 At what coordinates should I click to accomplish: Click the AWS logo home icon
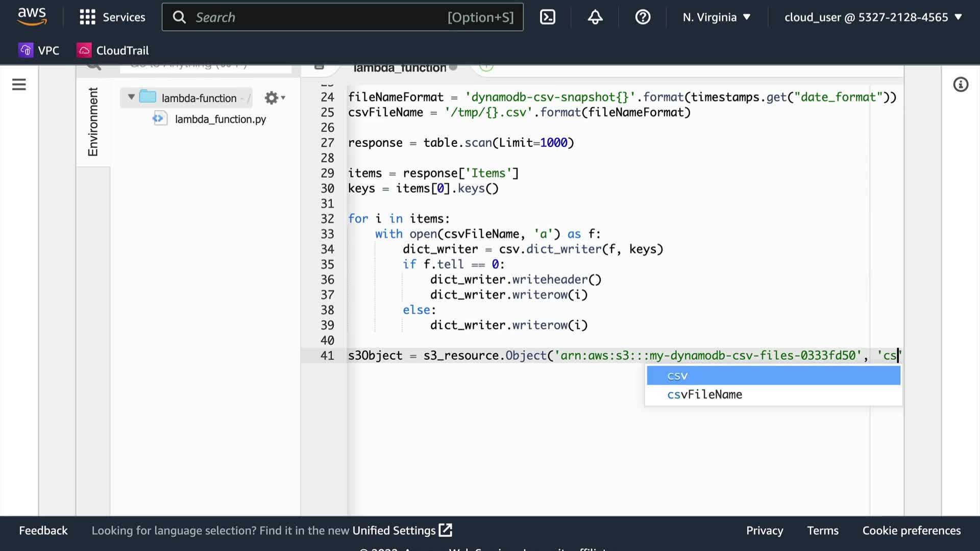(x=32, y=16)
